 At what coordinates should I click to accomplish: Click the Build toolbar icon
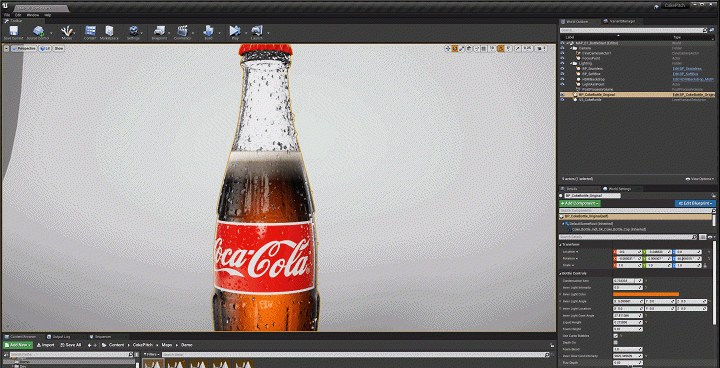click(x=208, y=33)
